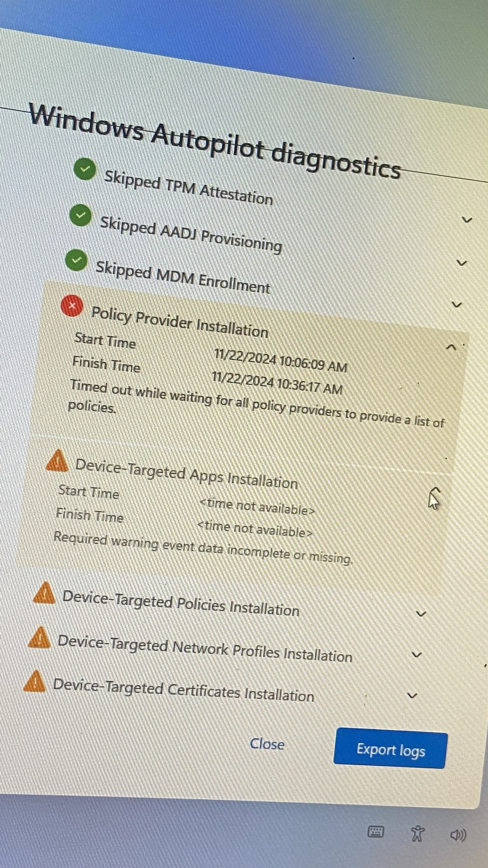Image resolution: width=488 pixels, height=868 pixels.
Task: Click warning triangle for Device-Targeted Policies Installation
Action: [x=44, y=592]
